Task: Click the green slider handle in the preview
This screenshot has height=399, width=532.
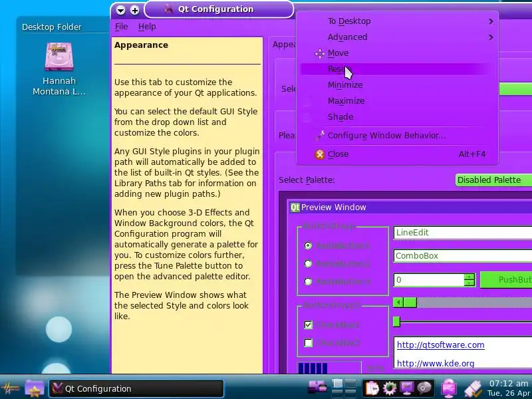Action: pyautogui.click(x=396, y=321)
